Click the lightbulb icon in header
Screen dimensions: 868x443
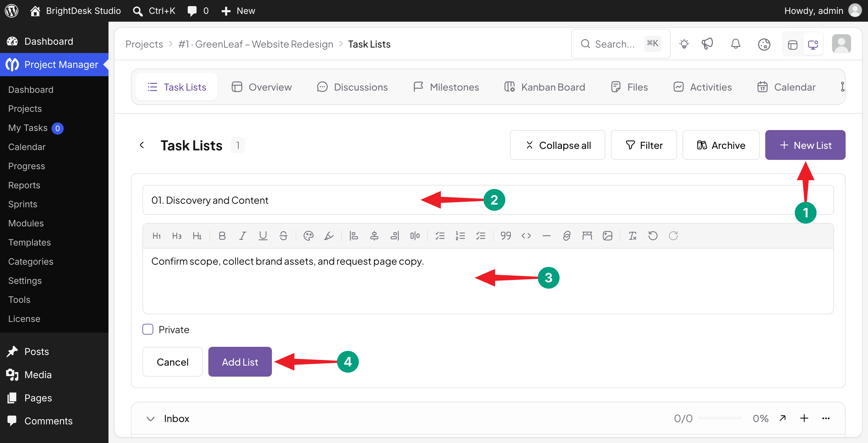[684, 44]
